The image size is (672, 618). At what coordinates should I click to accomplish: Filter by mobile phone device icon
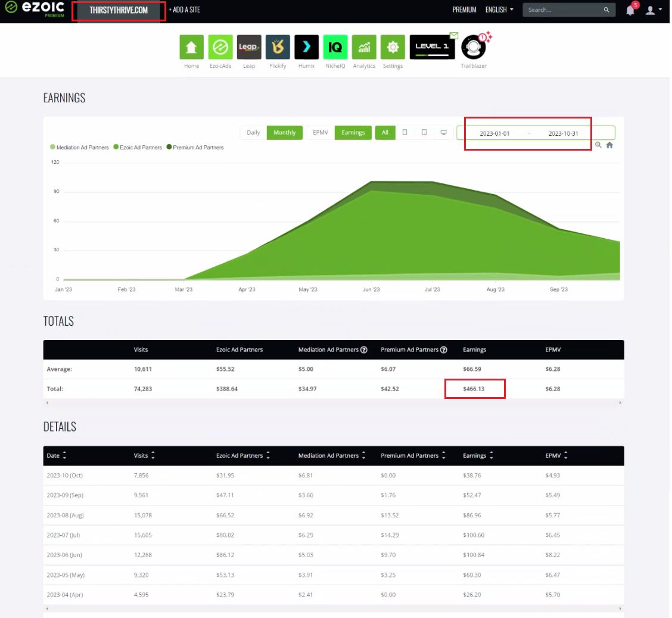pyautogui.click(x=405, y=133)
